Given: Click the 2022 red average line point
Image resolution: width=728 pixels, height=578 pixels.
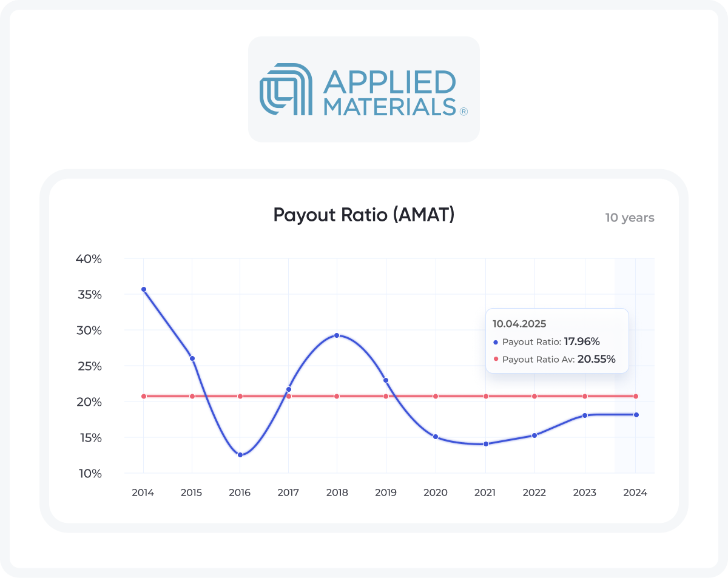Looking at the screenshot, I should pos(534,396).
